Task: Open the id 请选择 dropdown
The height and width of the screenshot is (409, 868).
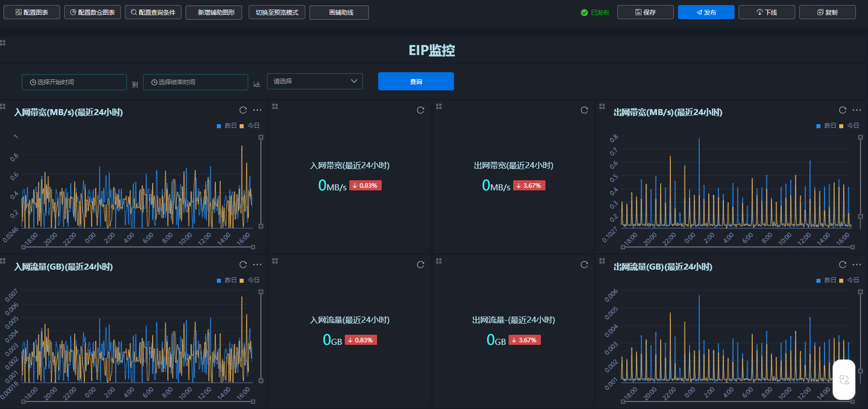Action: (x=314, y=81)
